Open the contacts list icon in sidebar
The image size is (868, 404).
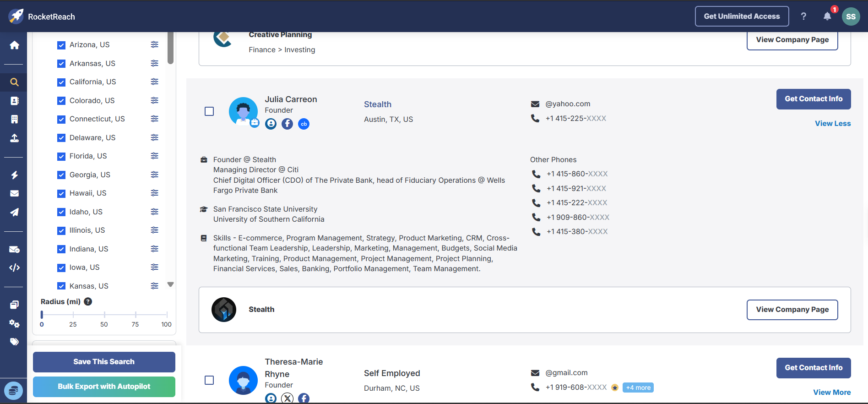(15, 101)
